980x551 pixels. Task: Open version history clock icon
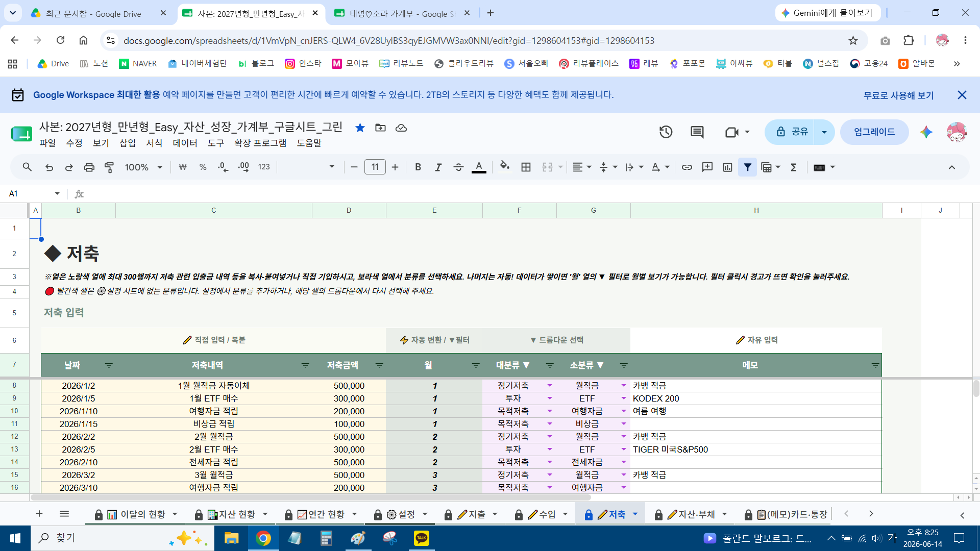pyautogui.click(x=666, y=132)
